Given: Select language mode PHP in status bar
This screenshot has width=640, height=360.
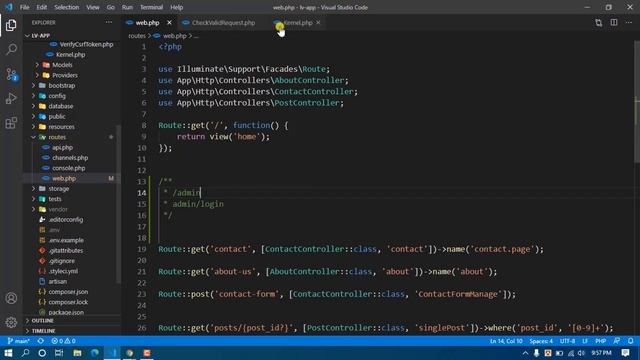Looking at the screenshot, I should (600, 341).
